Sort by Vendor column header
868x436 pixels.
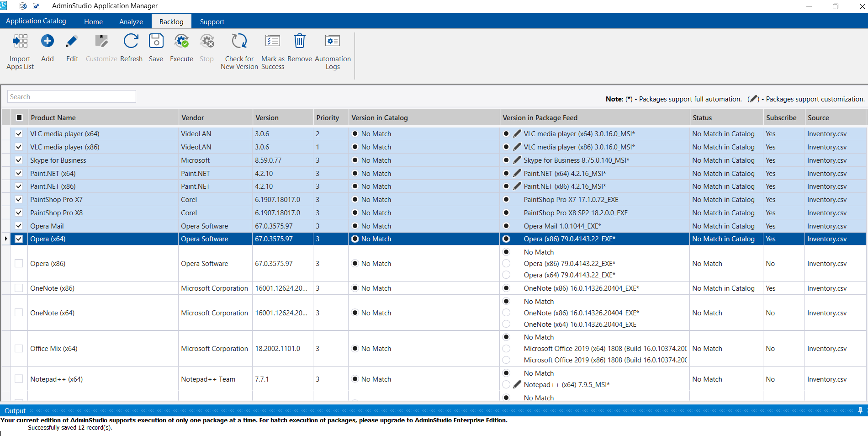tap(216, 117)
